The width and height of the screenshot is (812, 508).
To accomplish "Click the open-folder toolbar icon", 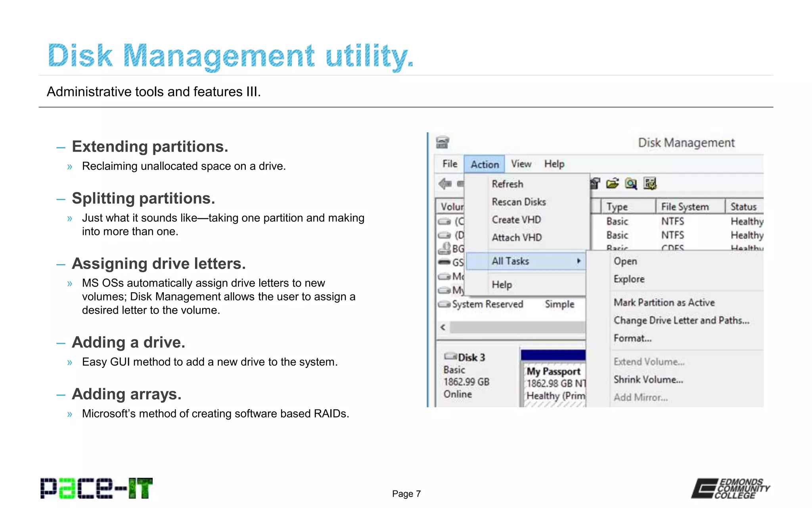I will pyautogui.click(x=613, y=183).
